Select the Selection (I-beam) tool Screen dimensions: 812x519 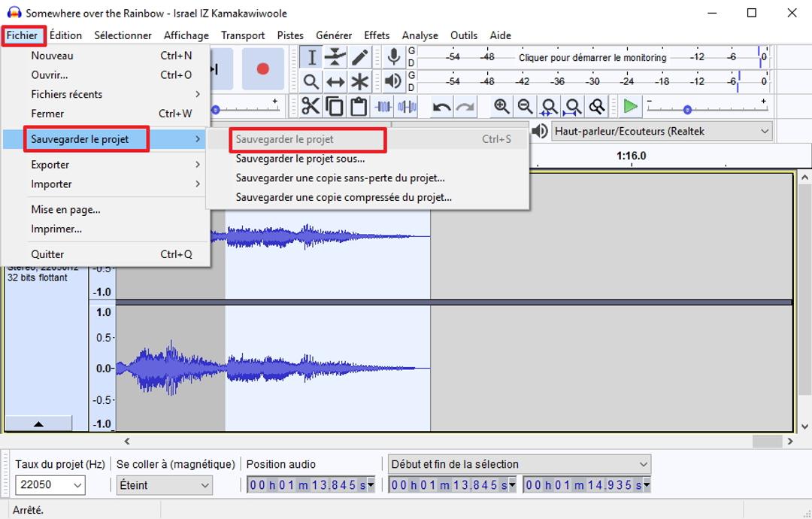pos(311,57)
